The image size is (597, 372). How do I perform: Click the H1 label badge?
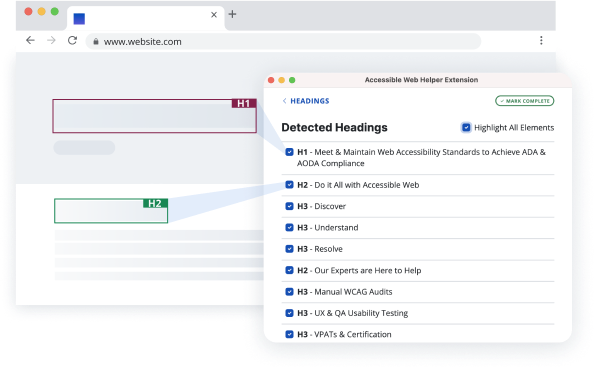244,104
